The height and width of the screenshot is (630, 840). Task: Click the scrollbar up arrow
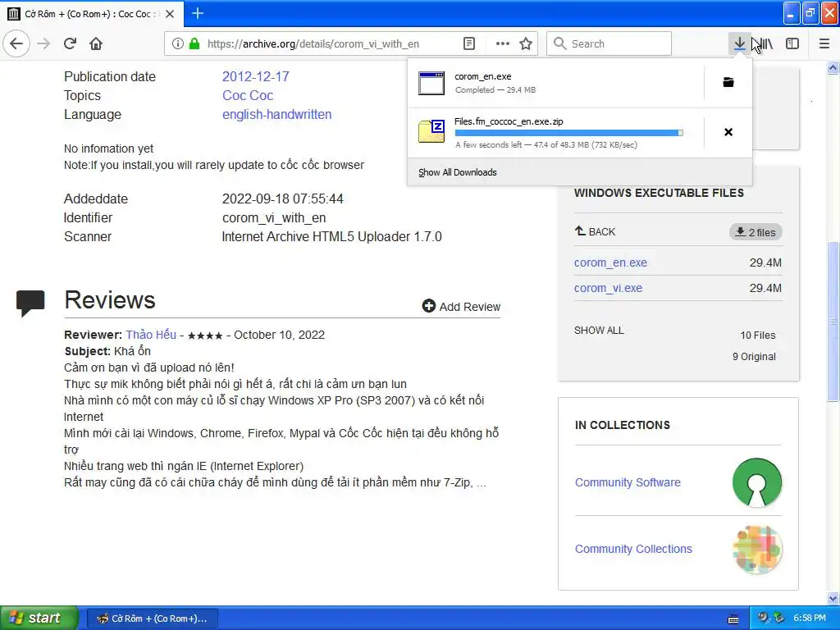pyautogui.click(x=833, y=67)
